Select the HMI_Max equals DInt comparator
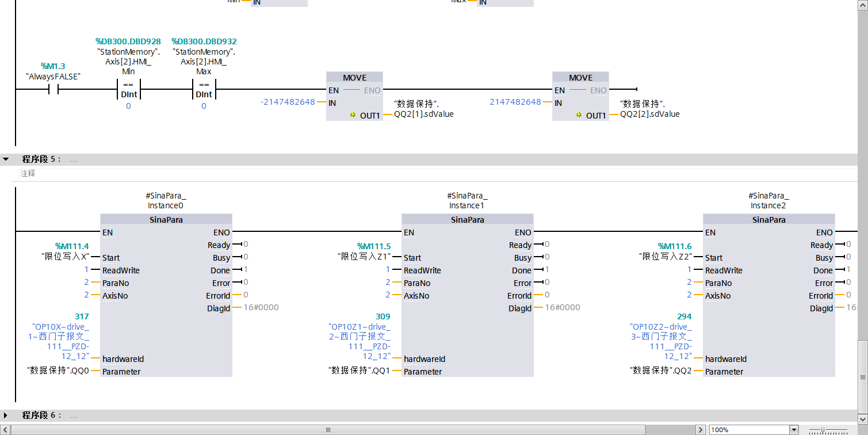The image size is (868, 435). [204, 90]
